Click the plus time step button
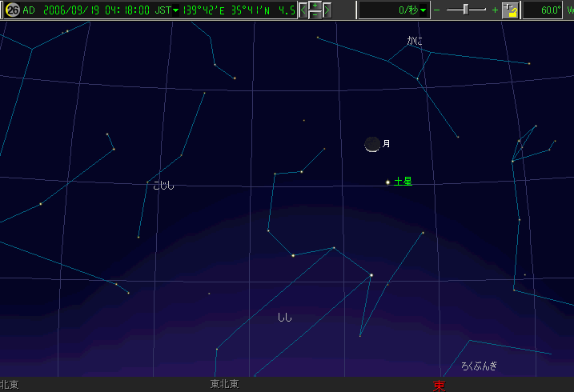 coord(315,6)
